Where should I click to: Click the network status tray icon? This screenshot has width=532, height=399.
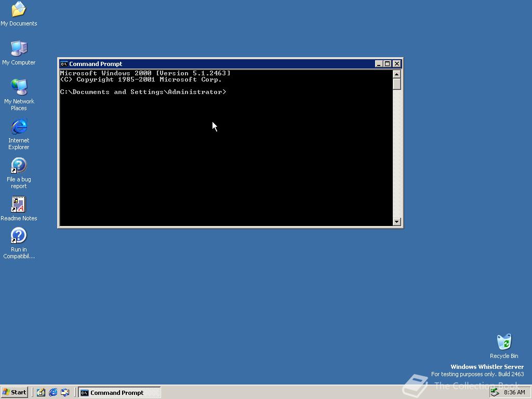pyautogui.click(x=495, y=393)
